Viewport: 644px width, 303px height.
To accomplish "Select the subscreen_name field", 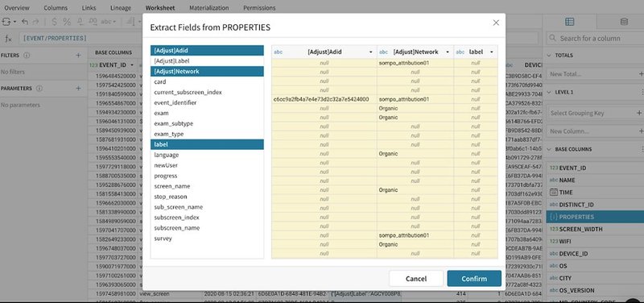I will pos(207,228).
